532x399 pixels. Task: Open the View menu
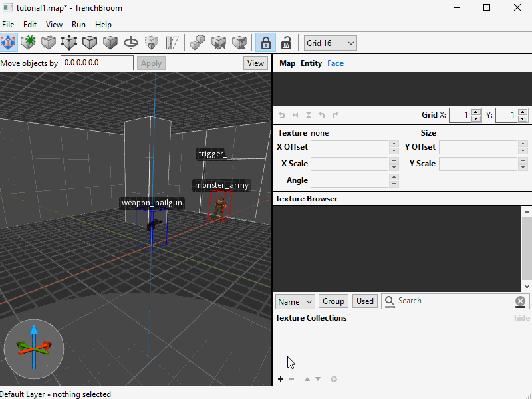tap(54, 25)
